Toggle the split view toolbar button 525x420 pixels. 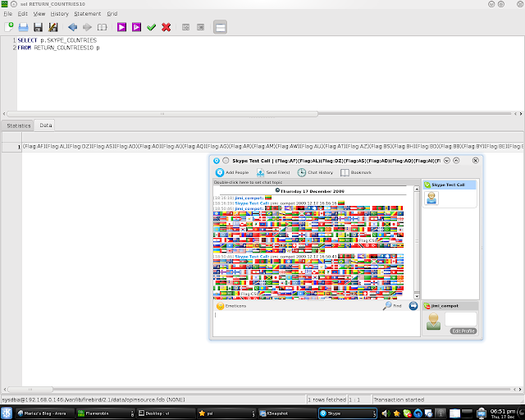(221, 27)
